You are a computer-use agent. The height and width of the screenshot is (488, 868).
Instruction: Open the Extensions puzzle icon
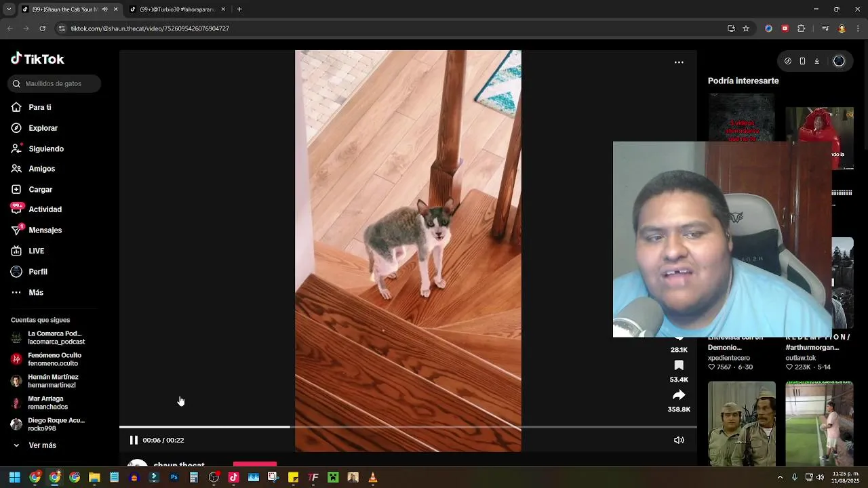click(x=801, y=28)
